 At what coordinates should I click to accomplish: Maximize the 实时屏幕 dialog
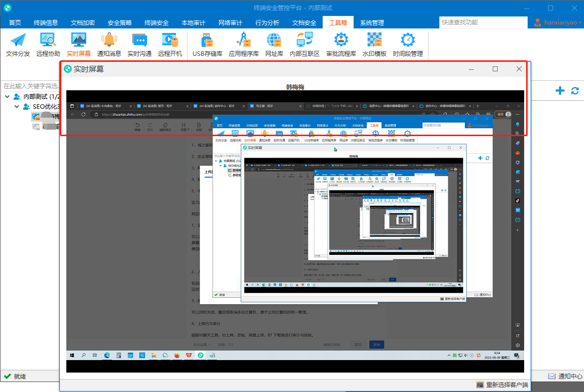[495, 69]
